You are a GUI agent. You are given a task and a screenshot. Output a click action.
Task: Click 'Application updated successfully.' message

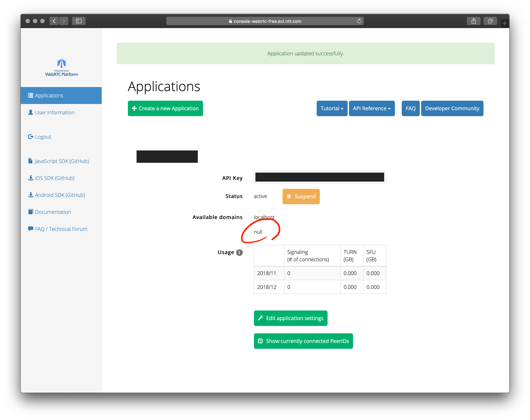[x=306, y=53]
